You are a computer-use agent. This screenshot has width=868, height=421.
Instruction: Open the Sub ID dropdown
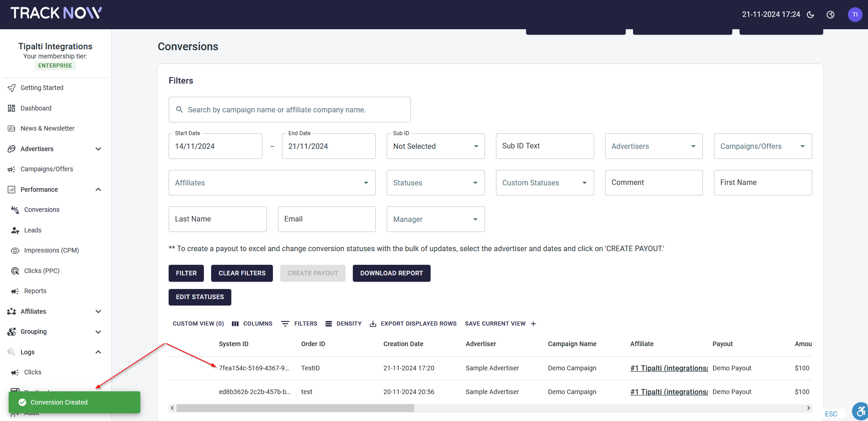tap(435, 146)
